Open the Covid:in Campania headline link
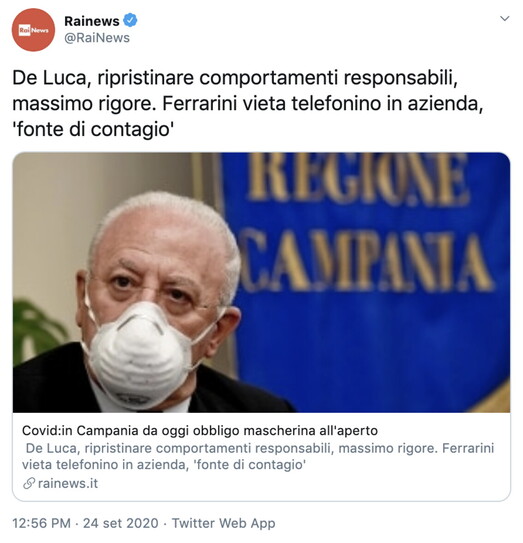Image resolution: width=523 pixels, height=543 pixels. (x=200, y=431)
